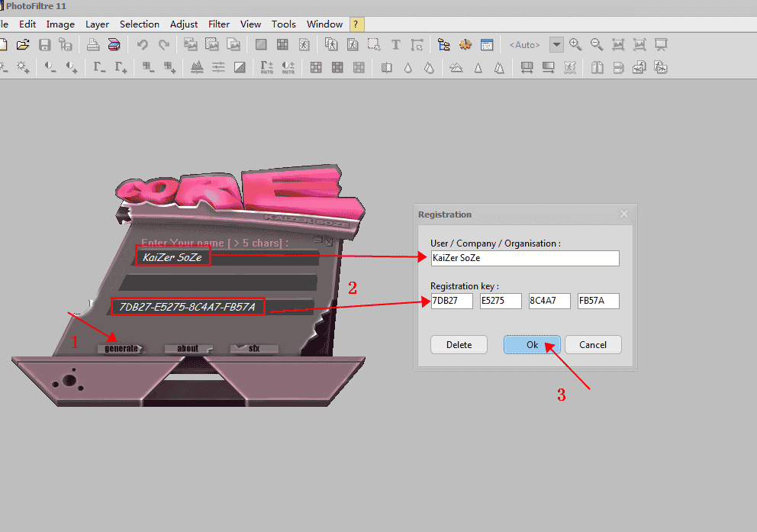The image size is (757, 532).
Task: Open the ? help menu
Action: (356, 24)
